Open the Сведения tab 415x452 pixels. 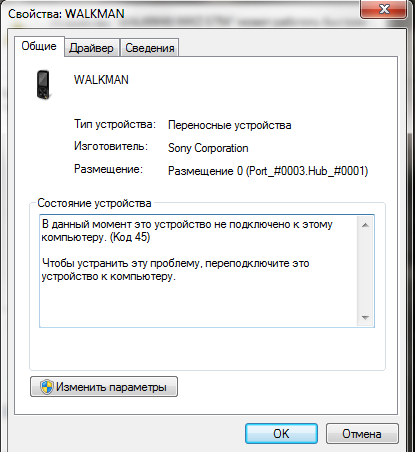tap(150, 48)
